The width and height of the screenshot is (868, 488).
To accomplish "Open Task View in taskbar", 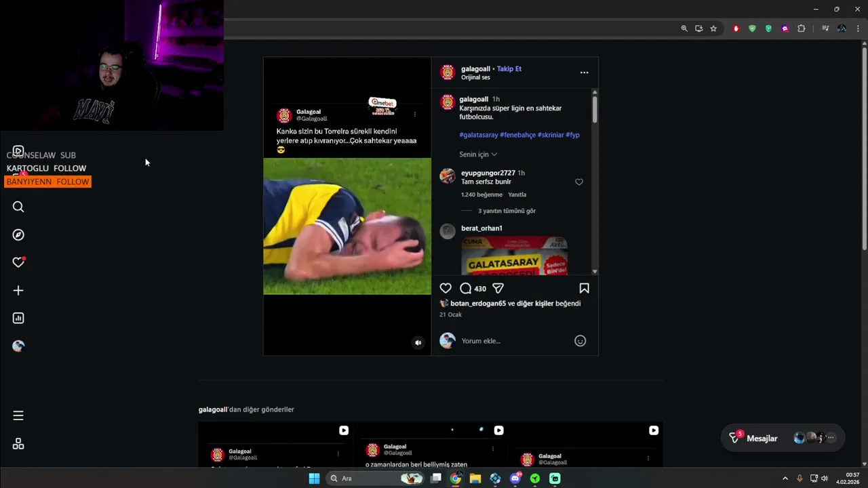I will (x=436, y=479).
